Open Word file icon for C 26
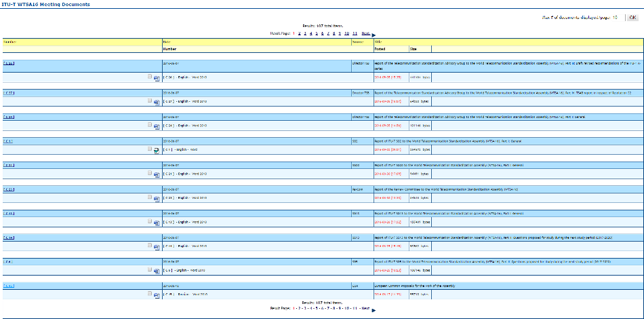Image resolution: width=644 pixels, height=319 pixels. [x=157, y=78]
